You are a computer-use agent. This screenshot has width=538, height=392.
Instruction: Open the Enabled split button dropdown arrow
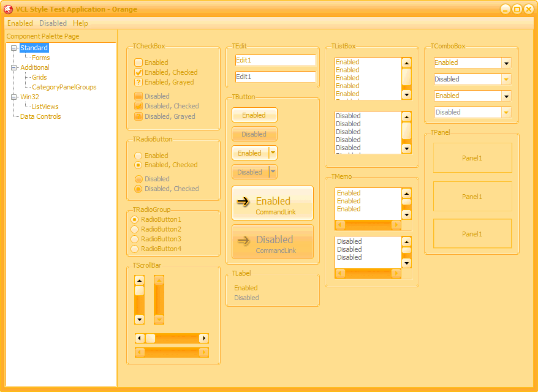273,153
